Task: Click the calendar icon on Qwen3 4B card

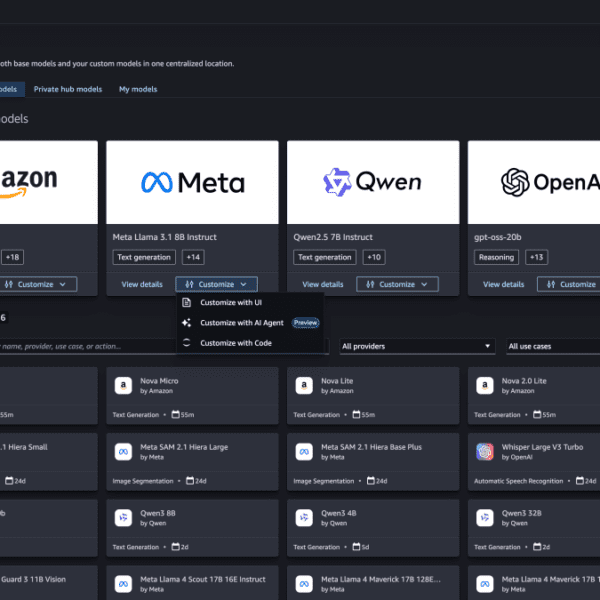Action: coord(356,547)
